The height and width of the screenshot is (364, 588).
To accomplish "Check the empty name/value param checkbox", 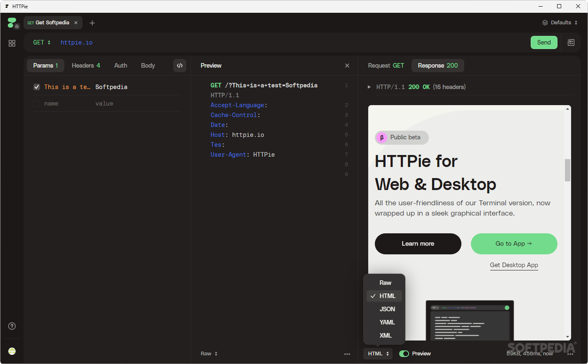I will tap(37, 103).
